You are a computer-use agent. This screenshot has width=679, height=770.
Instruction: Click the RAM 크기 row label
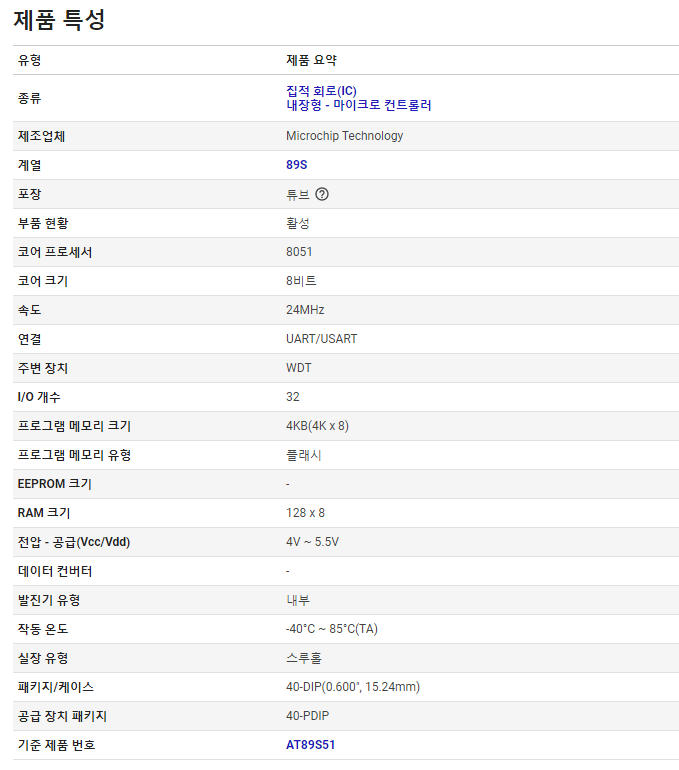pos(44,513)
